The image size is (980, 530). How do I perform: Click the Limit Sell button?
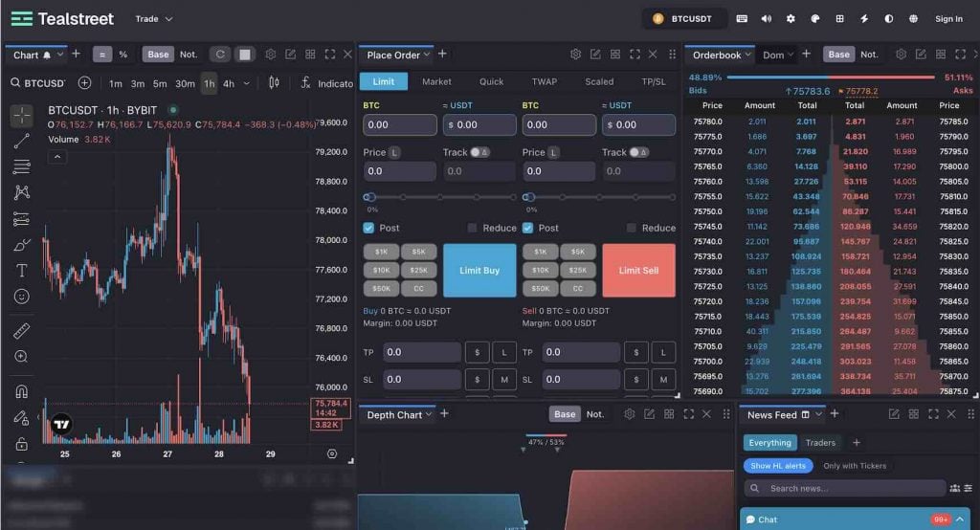(638, 270)
